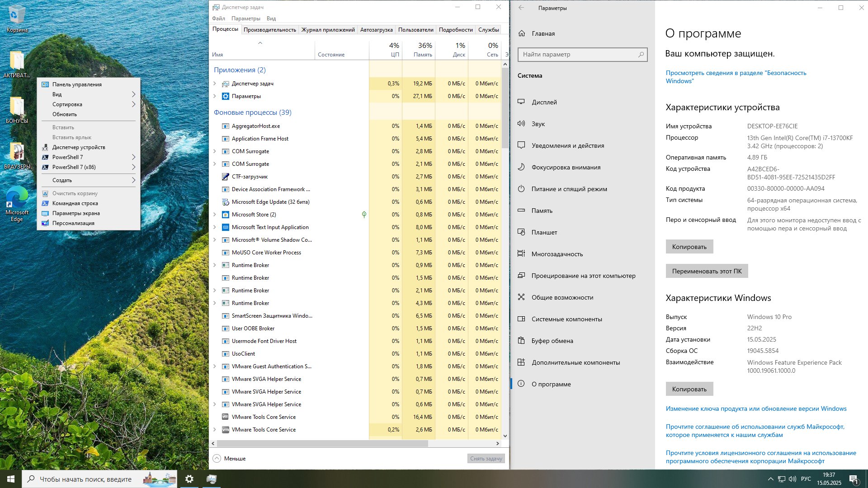
Task: Click Копировать under Windows characteristics
Action: pos(689,389)
